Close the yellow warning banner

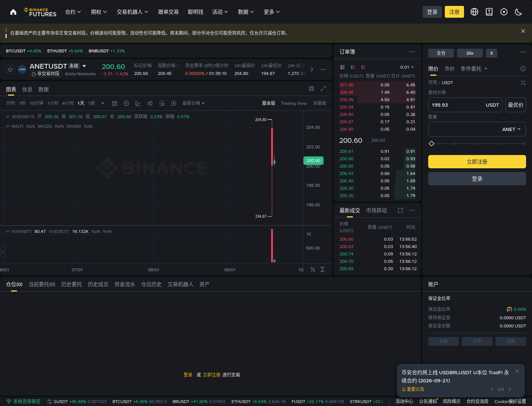[523, 31]
